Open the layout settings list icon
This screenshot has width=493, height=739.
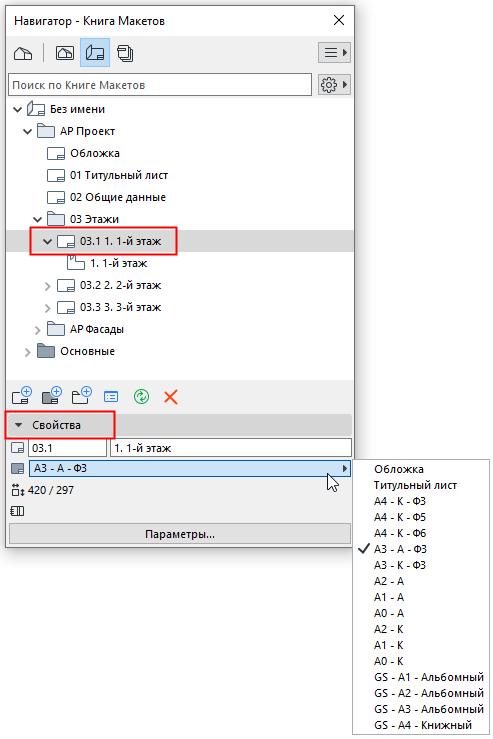click(x=111, y=397)
